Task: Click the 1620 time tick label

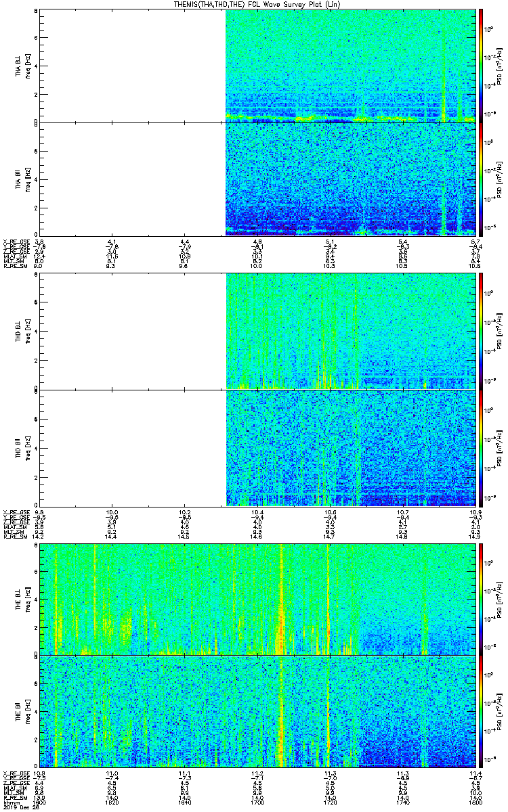Action: pyautogui.click(x=112, y=801)
